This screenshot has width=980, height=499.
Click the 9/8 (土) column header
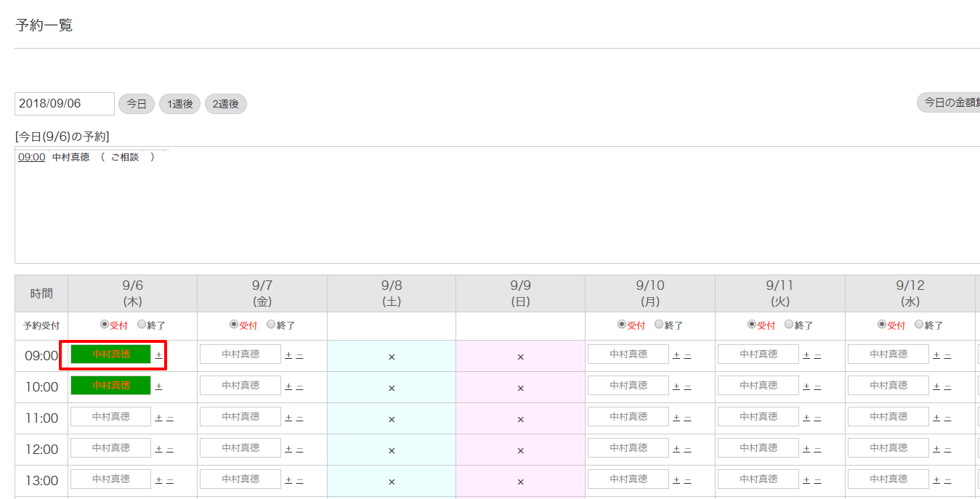tap(392, 293)
